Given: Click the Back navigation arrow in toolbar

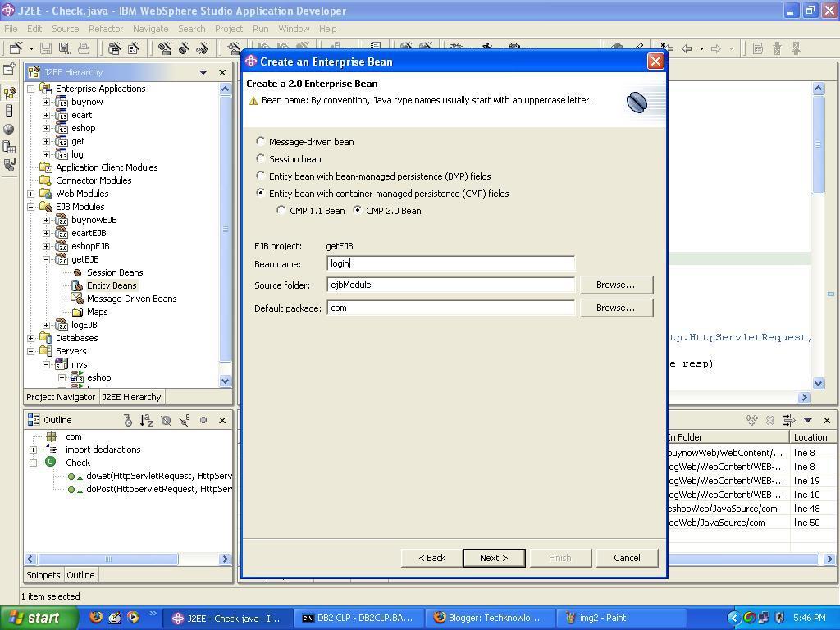Looking at the screenshot, I should pyautogui.click(x=687, y=48).
